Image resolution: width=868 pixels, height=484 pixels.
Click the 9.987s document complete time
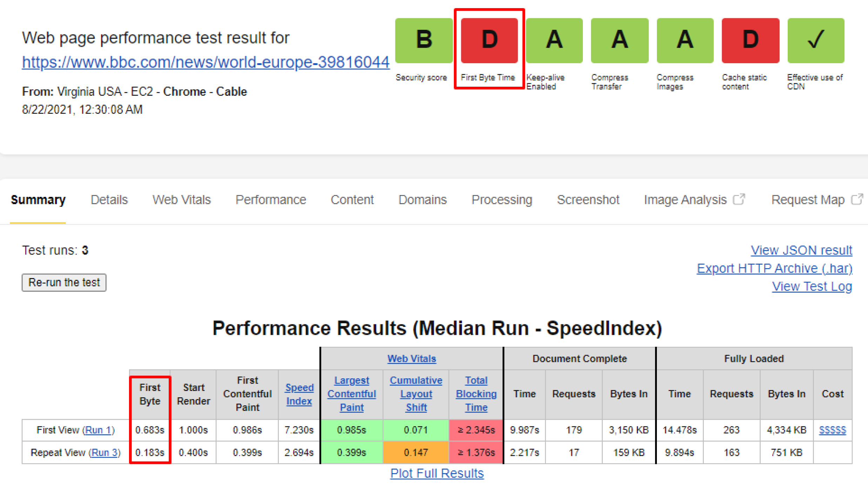(x=525, y=430)
